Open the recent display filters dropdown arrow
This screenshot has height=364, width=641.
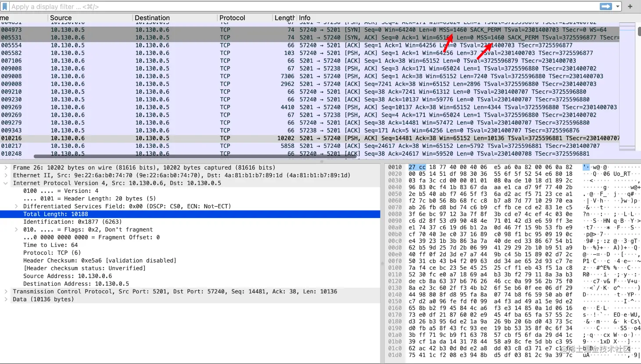coord(618,7)
